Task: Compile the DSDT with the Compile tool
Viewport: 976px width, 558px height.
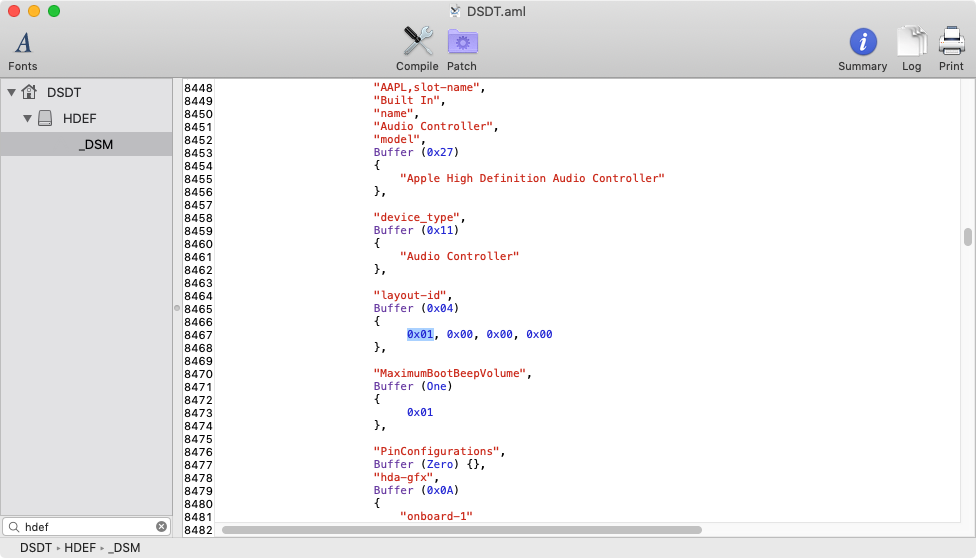Action: click(x=418, y=42)
